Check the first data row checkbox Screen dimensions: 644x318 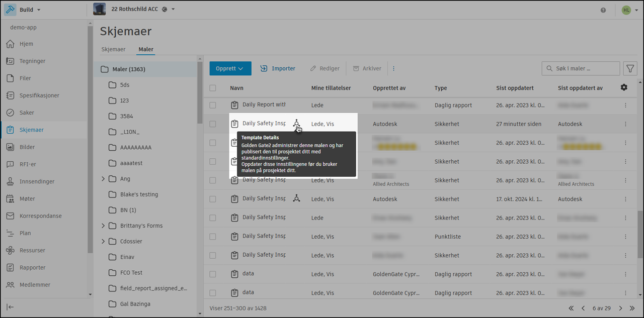[213, 274]
